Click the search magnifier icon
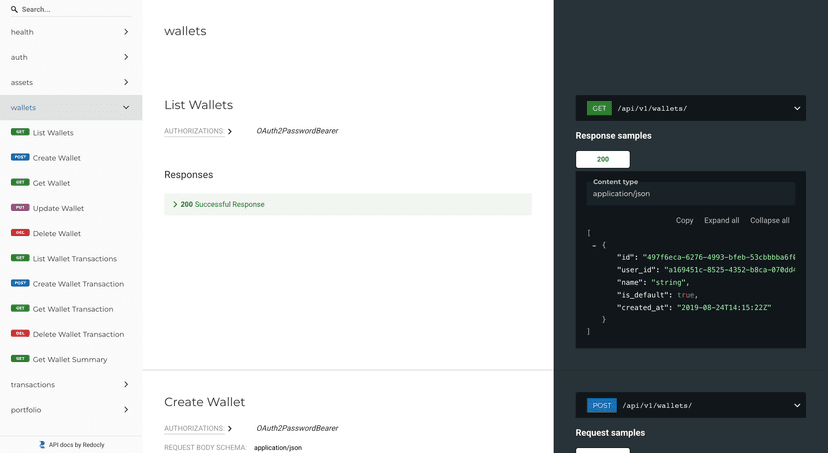The height and width of the screenshot is (453, 828). click(14, 10)
